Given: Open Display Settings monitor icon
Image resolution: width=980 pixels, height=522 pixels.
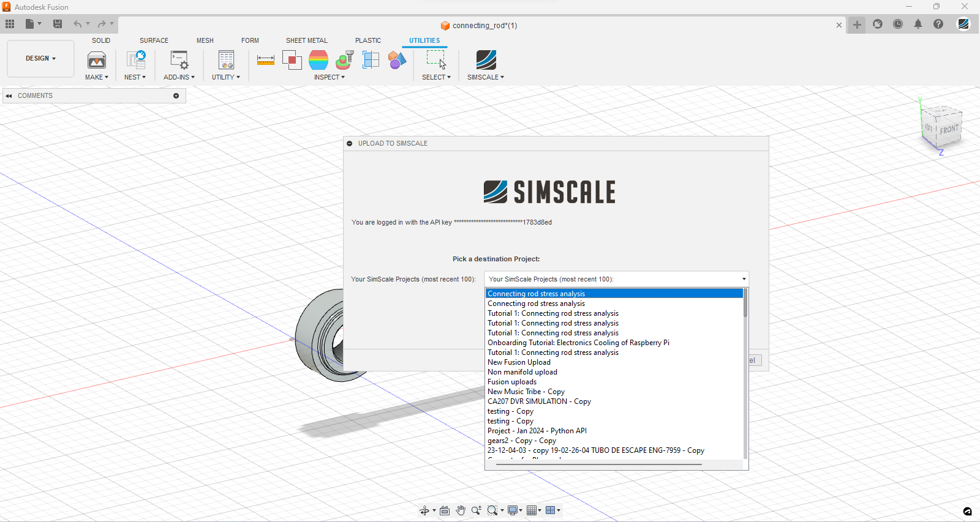Looking at the screenshot, I should click(513, 510).
